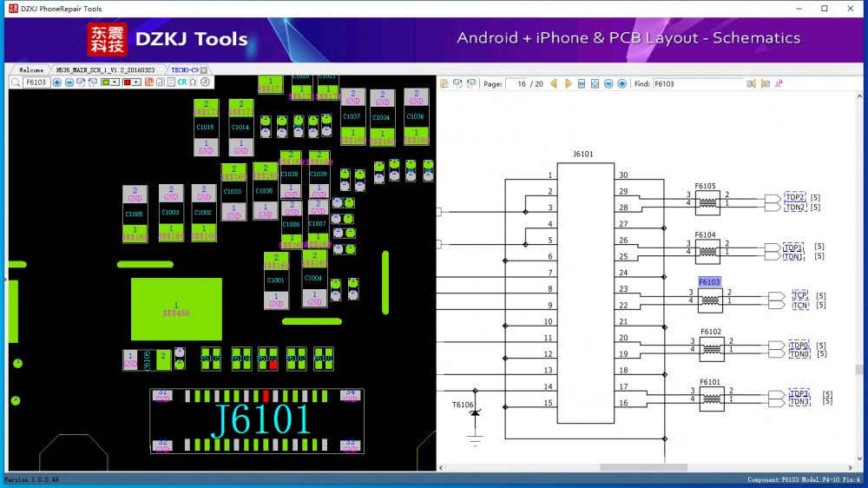This screenshot has height=488, width=868.
Task: Go to next schematic page
Action: pos(568,83)
